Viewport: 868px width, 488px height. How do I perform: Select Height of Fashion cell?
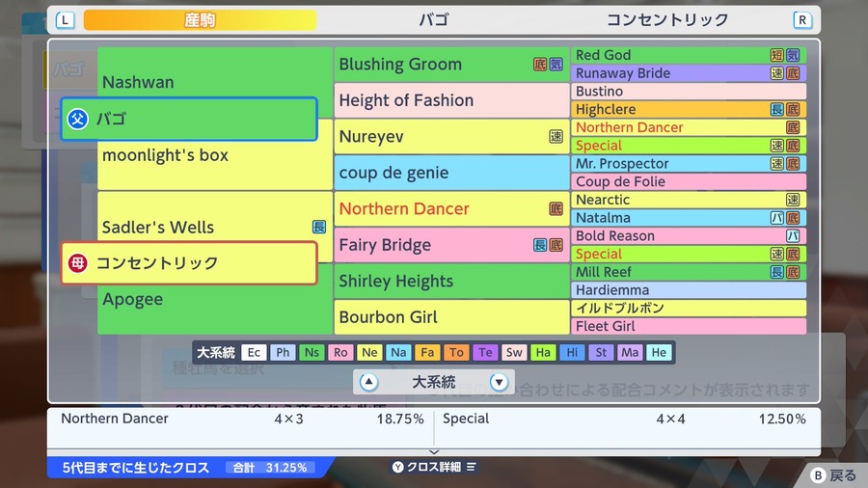451,100
